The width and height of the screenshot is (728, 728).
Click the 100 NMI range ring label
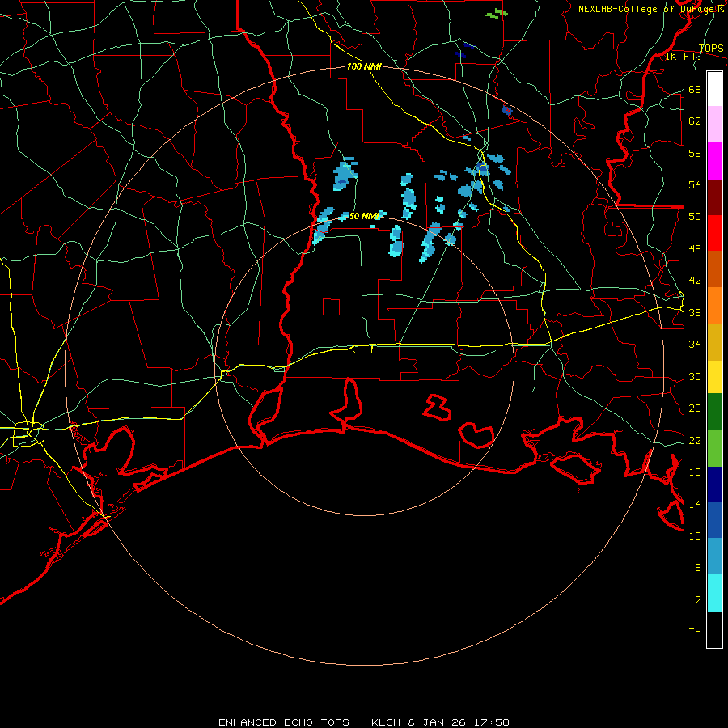(364, 66)
